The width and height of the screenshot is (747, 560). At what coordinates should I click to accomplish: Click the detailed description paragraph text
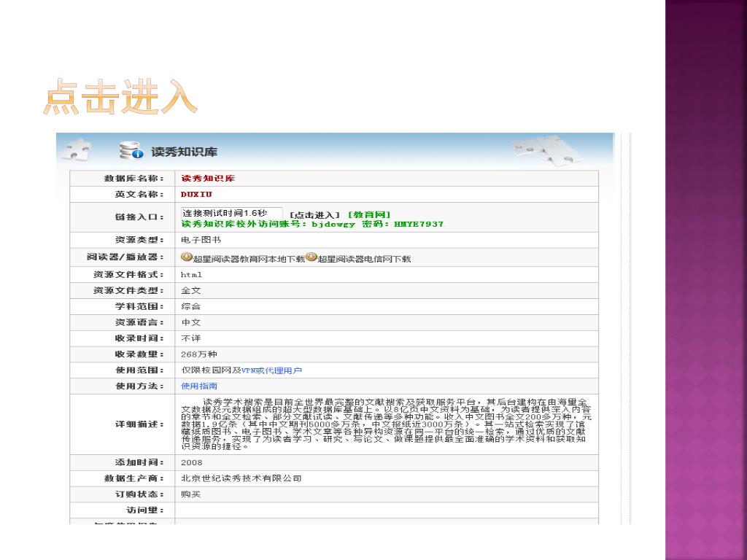pos(386,424)
